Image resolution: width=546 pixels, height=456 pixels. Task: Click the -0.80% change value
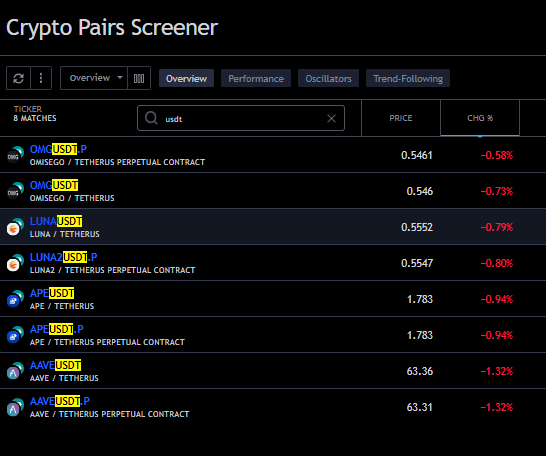pos(497,263)
